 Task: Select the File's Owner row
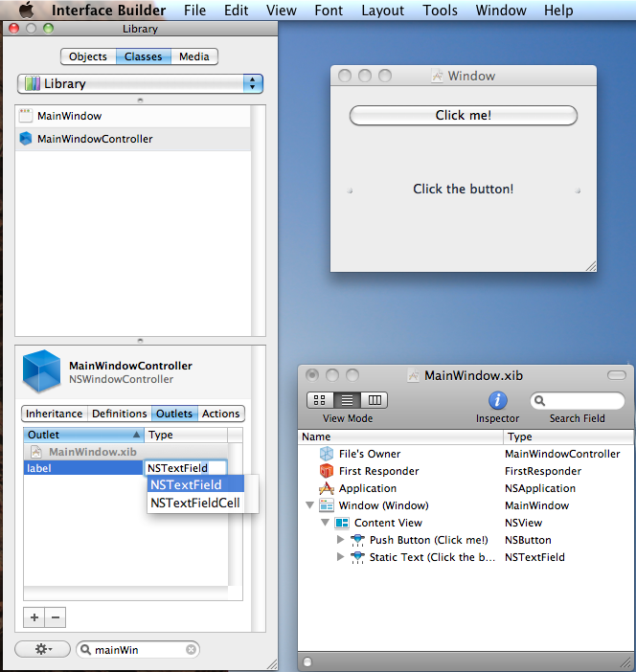(x=466, y=454)
